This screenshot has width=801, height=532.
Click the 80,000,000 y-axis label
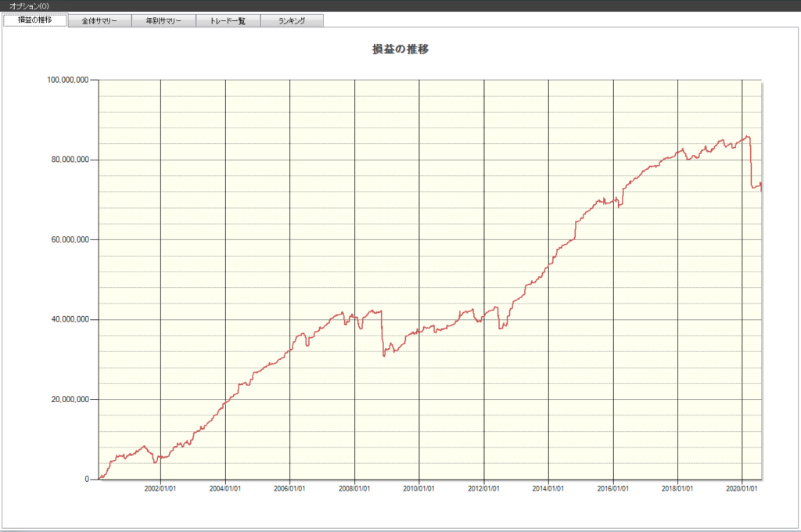[x=70, y=160]
